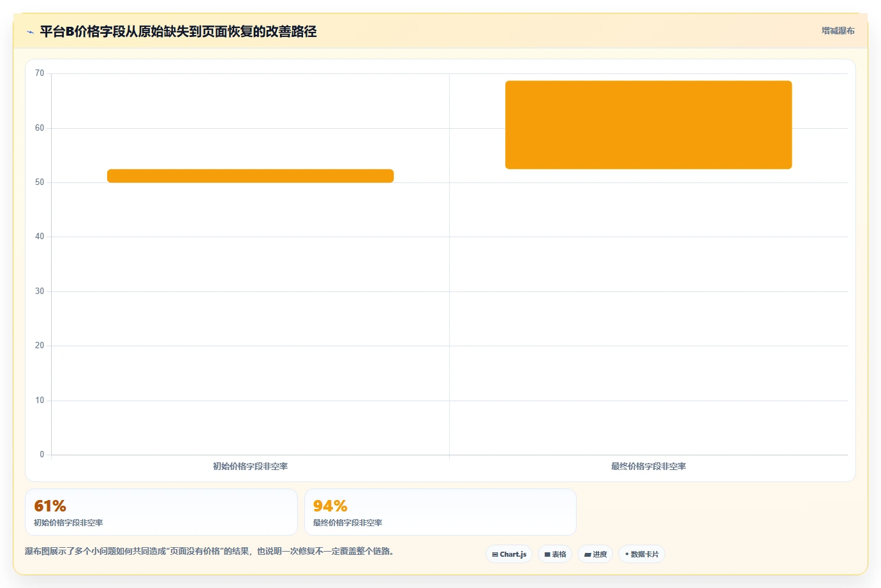Viewport: 881px width, 588px height.
Task: Click the y-axis value 0
Action: click(42, 455)
